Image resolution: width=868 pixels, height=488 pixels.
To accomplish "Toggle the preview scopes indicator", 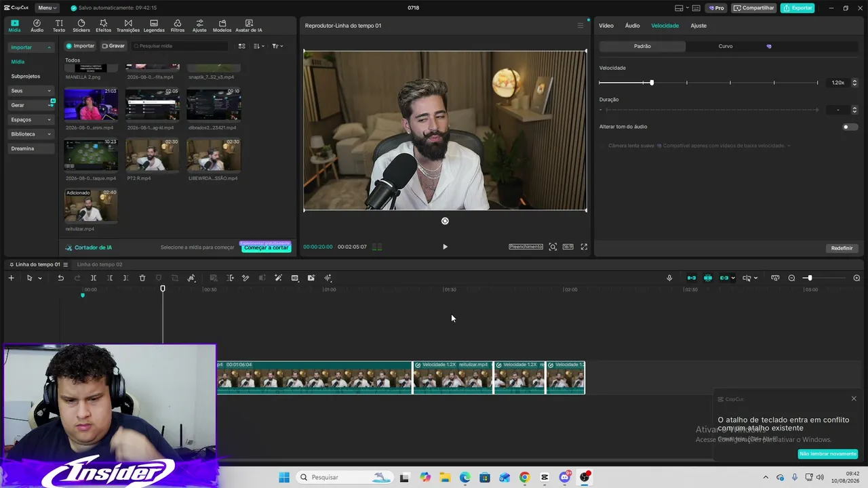I will 377,247.
